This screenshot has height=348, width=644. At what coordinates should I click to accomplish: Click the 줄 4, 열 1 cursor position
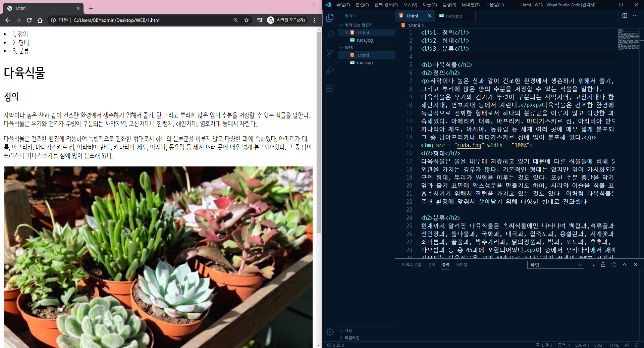tap(544, 345)
